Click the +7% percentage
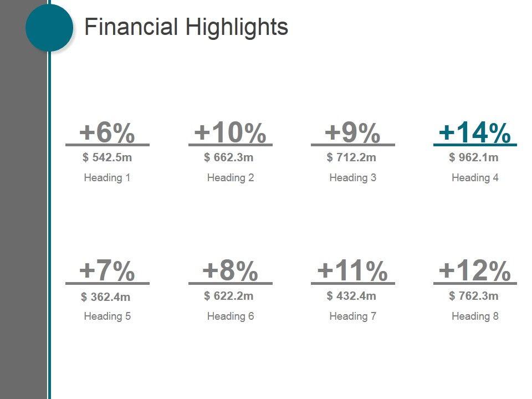Screen dimensions: 532x399 tap(107, 271)
